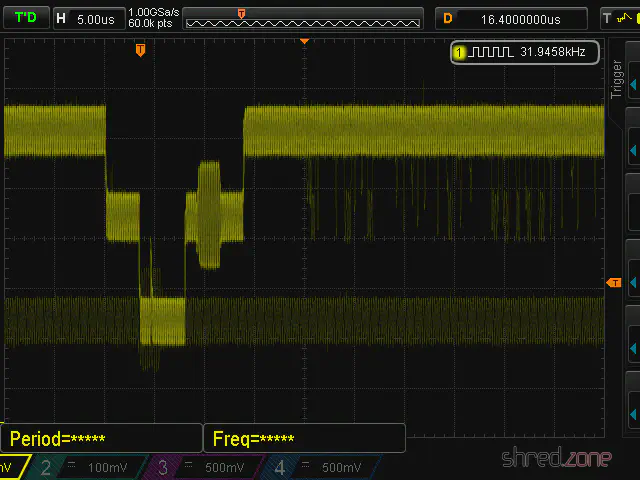The image size is (640, 480).
Task: Select the Freq measurement box
Action: [304, 438]
